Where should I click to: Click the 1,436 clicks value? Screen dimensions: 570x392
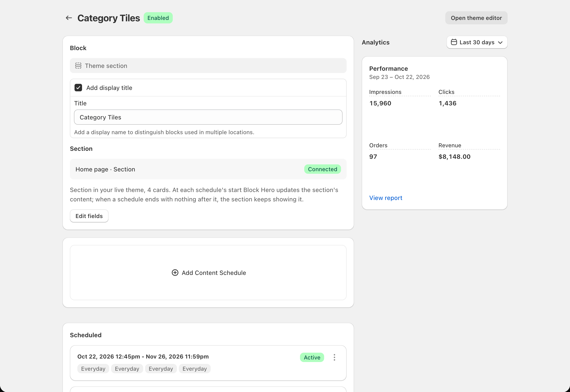[447, 103]
